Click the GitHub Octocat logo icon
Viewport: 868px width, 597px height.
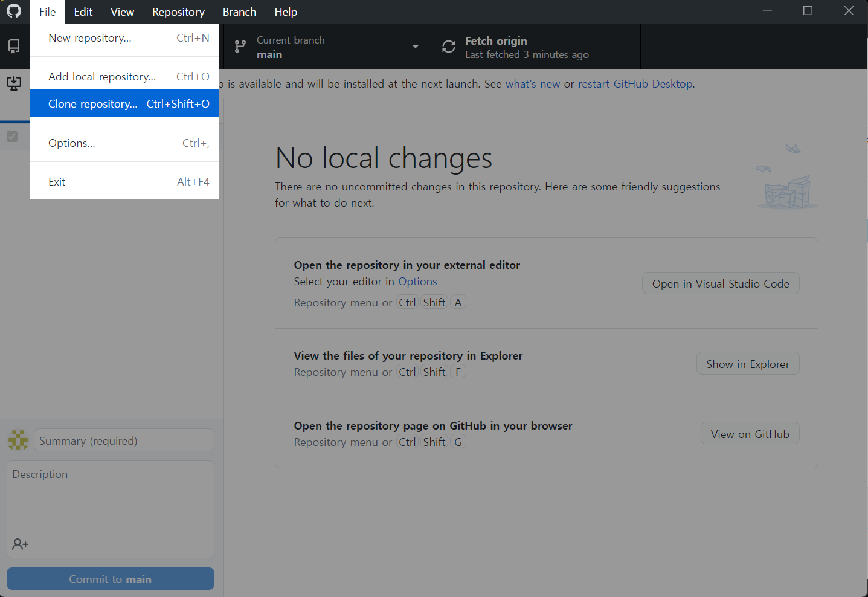coord(14,11)
